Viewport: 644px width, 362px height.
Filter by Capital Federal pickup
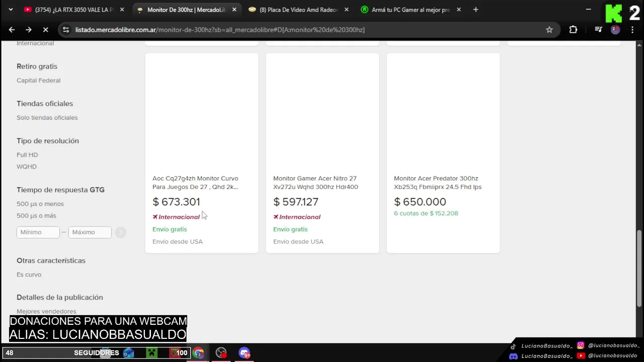tap(38, 80)
